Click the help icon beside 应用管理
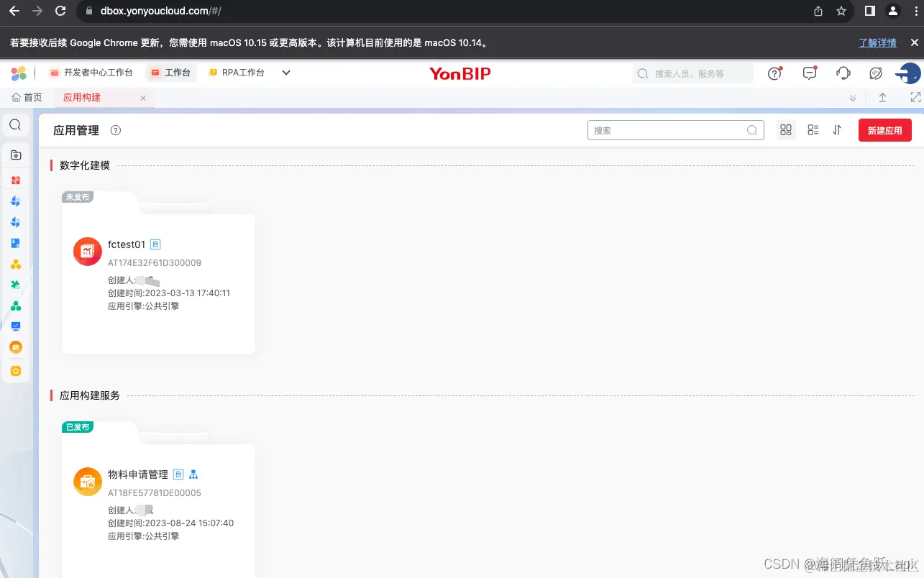924x578 pixels. click(116, 130)
